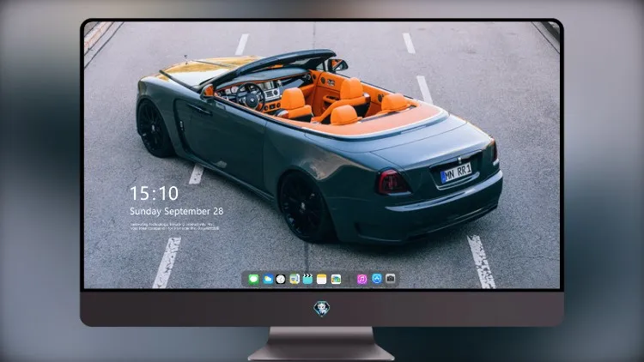Open the green Messages app in dock
This screenshot has width=644, height=362.
click(253, 280)
